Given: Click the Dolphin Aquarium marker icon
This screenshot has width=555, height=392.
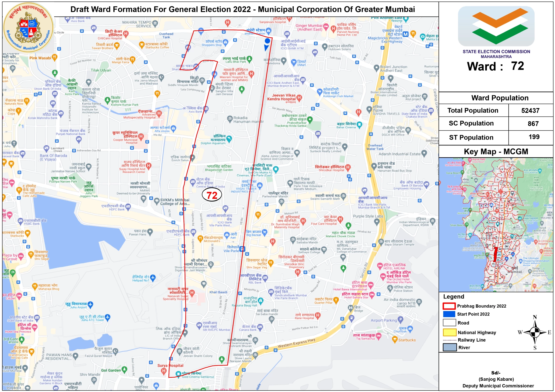Looking at the screenshot, I should click(x=229, y=138).
